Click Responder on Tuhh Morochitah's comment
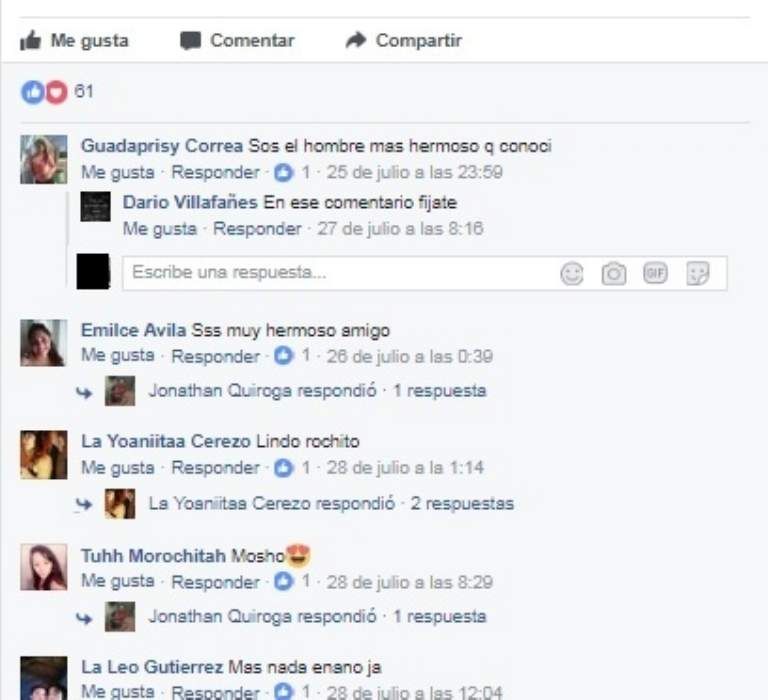The image size is (768, 700). coord(216,582)
